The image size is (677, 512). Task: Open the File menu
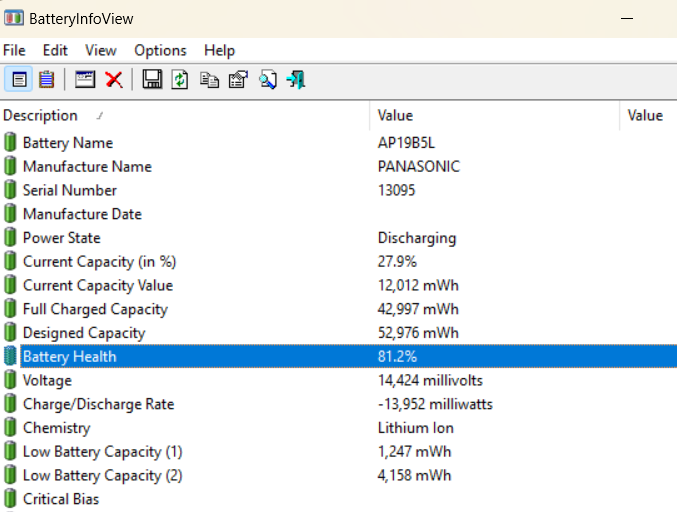[14, 51]
